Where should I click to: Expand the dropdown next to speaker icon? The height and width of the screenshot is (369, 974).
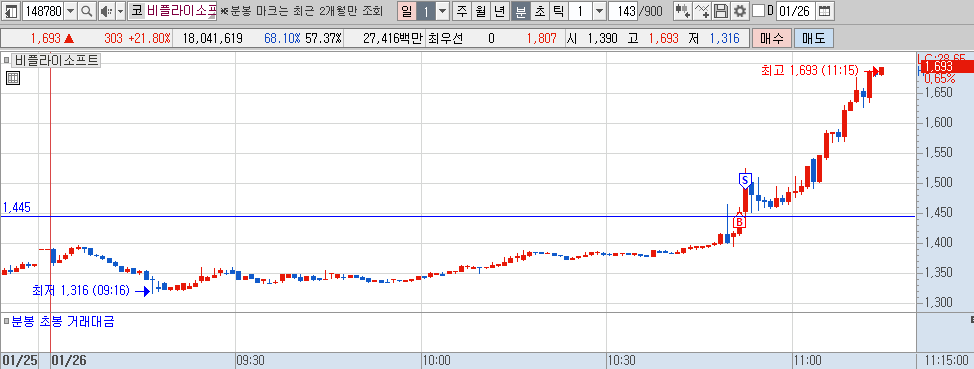[121, 11]
